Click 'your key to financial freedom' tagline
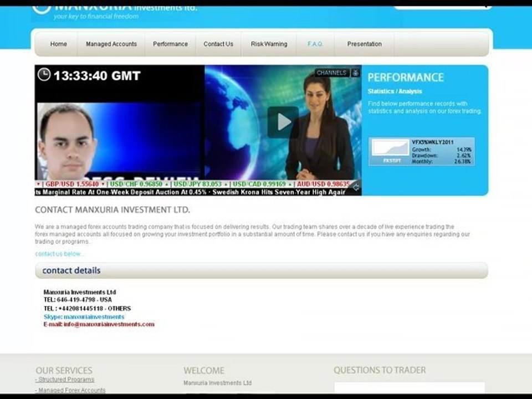532x399 pixels. [96, 16]
